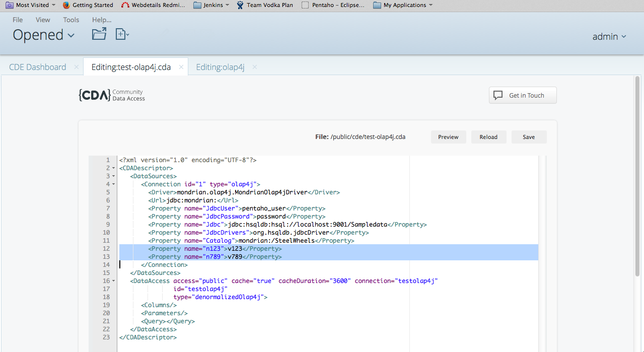Click the Save button

click(x=529, y=137)
